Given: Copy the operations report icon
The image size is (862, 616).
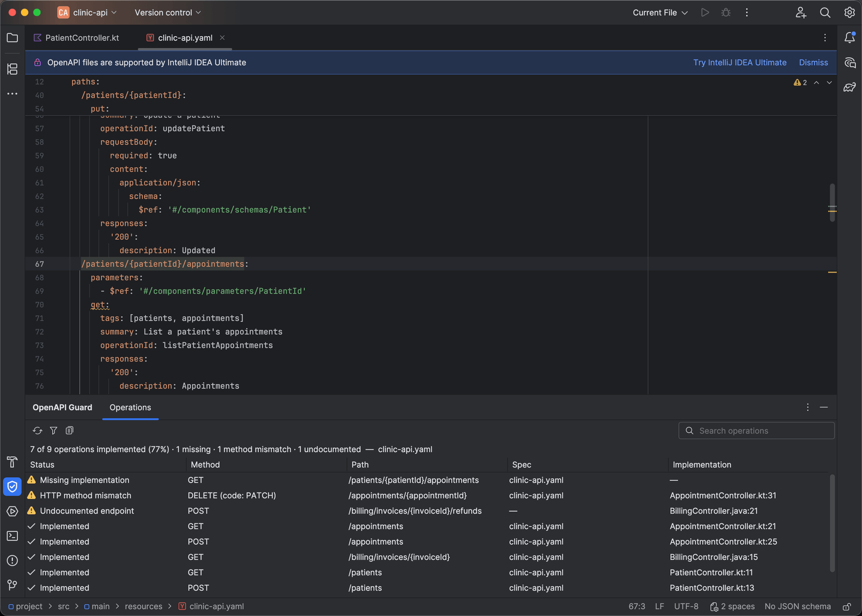Looking at the screenshot, I should coord(69,431).
